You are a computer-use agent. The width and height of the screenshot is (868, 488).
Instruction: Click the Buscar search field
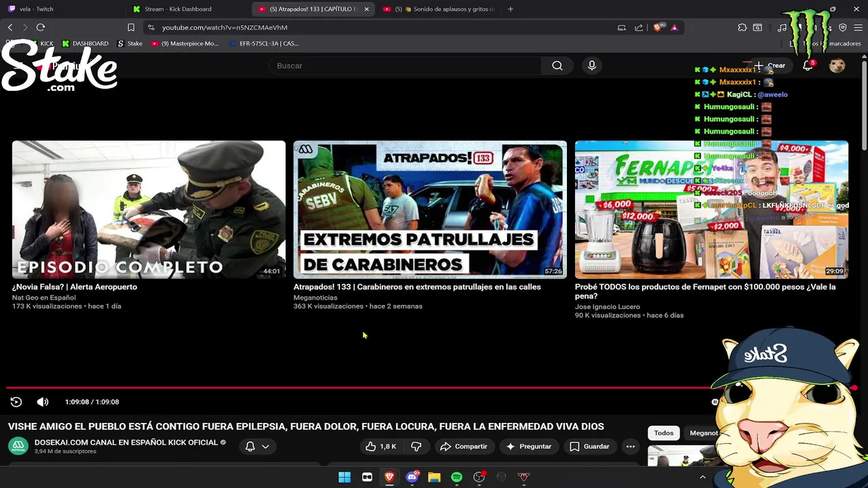405,66
